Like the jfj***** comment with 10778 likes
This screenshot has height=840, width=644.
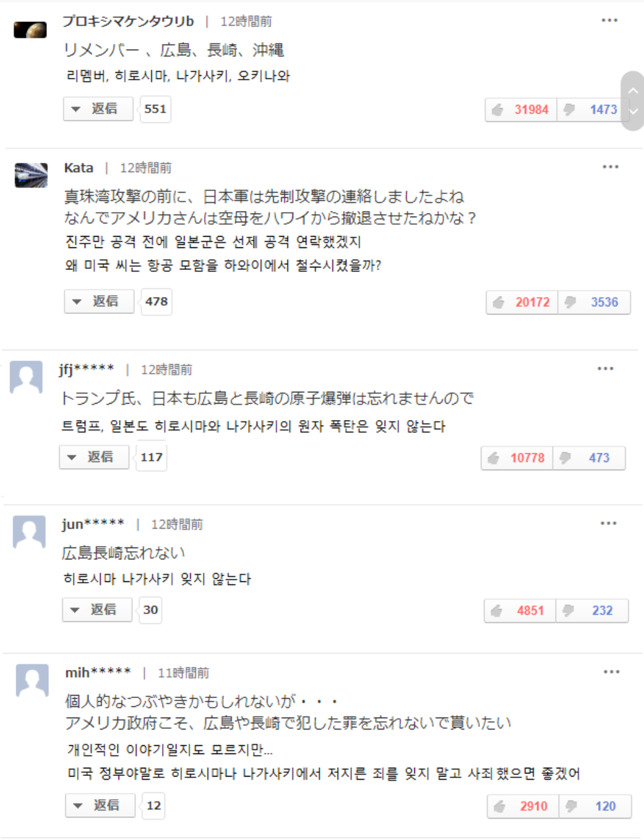pos(517,458)
